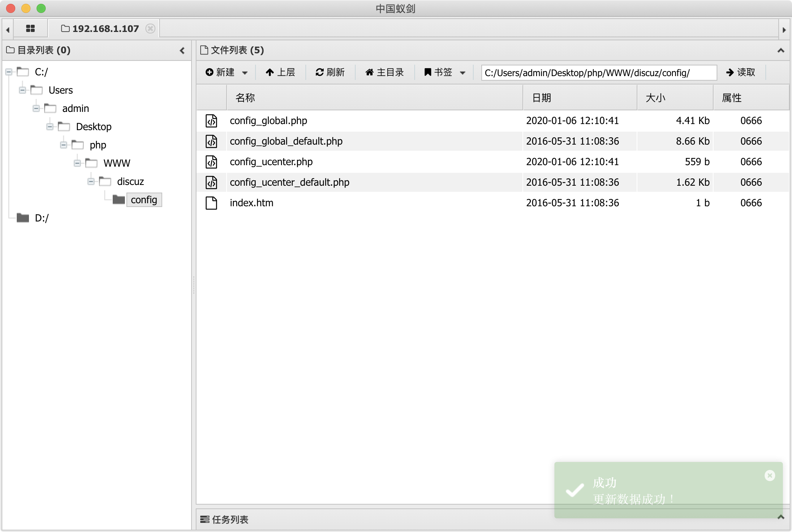Close the 192.168.1.107 tab
The width and height of the screenshot is (792, 532).
(150, 29)
